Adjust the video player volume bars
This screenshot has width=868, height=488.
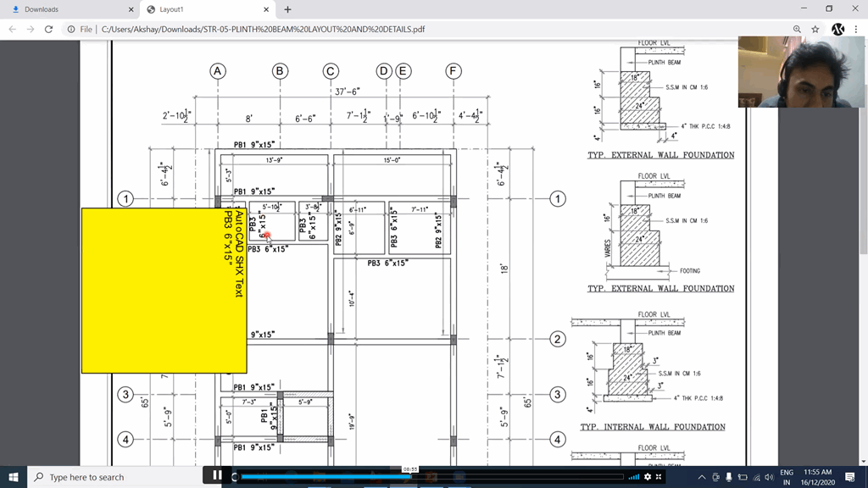coord(634,476)
